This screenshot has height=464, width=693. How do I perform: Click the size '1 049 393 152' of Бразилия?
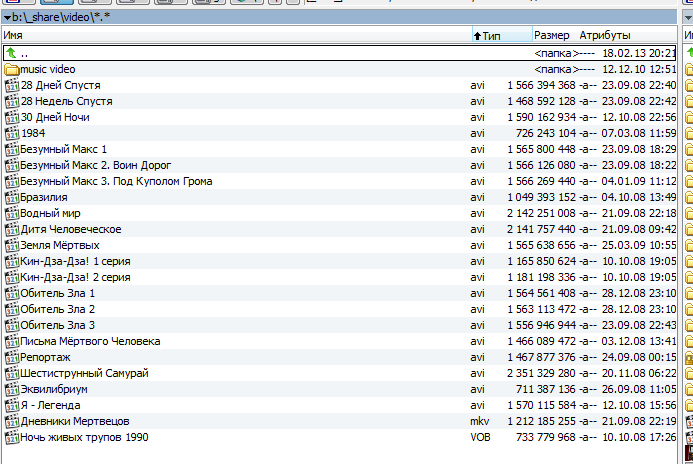coord(541,198)
